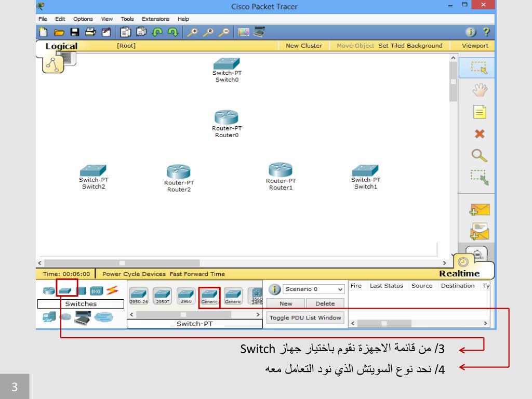Choose the red X Delete tool
The width and height of the screenshot is (532, 399).
tap(480, 134)
